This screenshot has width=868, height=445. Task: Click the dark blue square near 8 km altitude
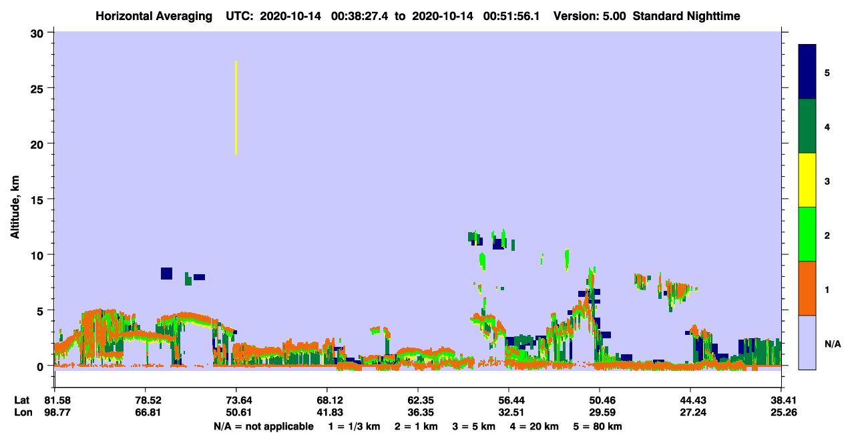coord(166,274)
